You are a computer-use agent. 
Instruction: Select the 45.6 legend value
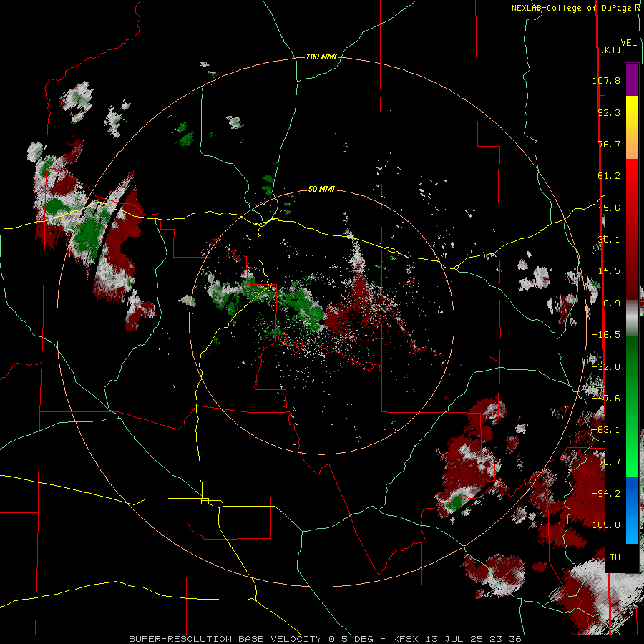pyautogui.click(x=609, y=208)
